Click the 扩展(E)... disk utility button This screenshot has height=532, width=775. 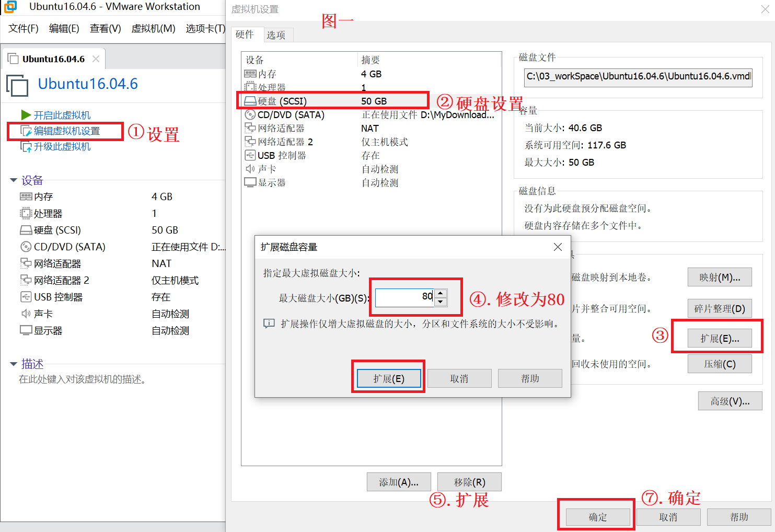(x=720, y=339)
